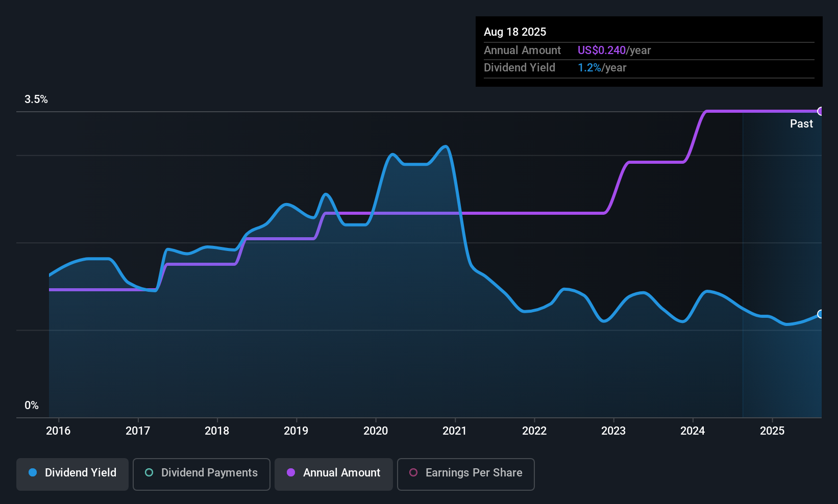The image size is (838, 504).
Task: Select the 2019 x-axis label
Action: point(296,431)
